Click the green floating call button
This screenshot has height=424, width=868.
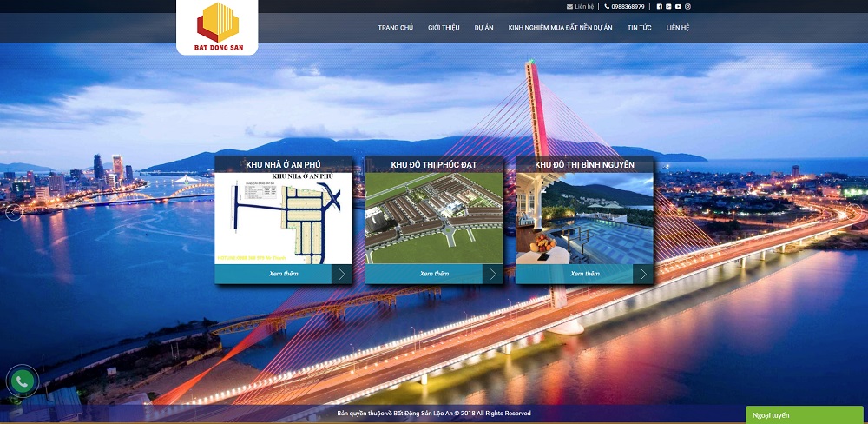click(x=23, y=381)
